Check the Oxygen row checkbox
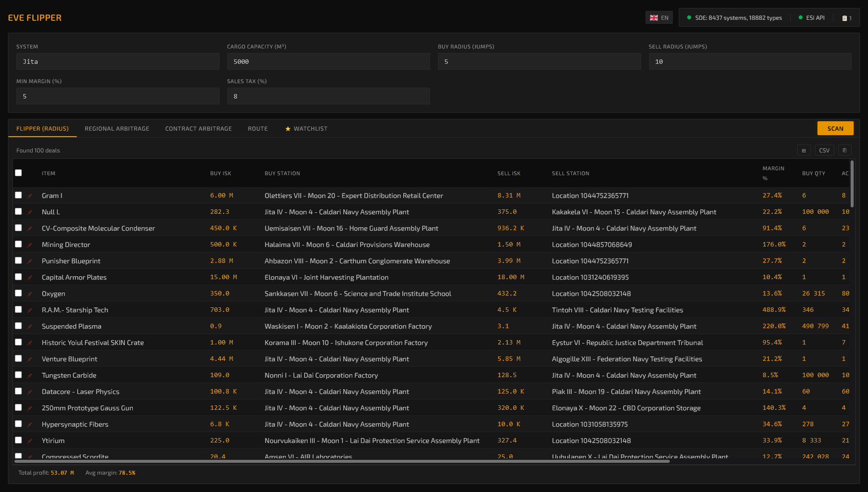 point(18,293)
